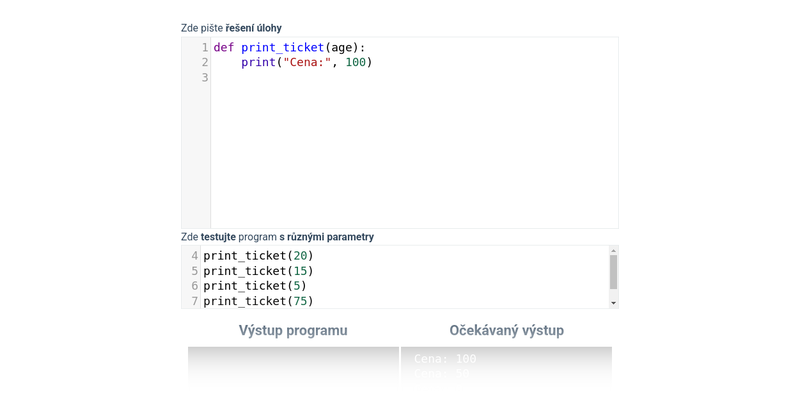The image size is (800, 400).
Task: Place cursor on the print("Cena:", 100) line
Action: [306, 62]
